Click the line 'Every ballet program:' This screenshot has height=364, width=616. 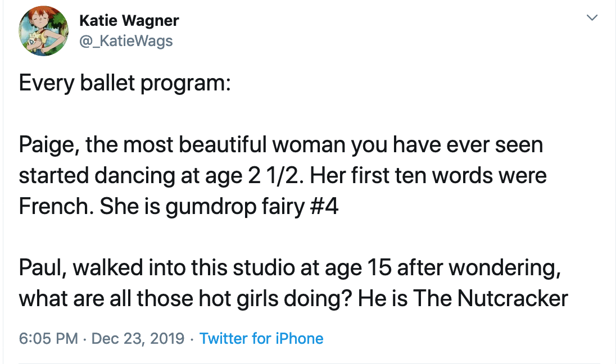[x=125, y=84]
